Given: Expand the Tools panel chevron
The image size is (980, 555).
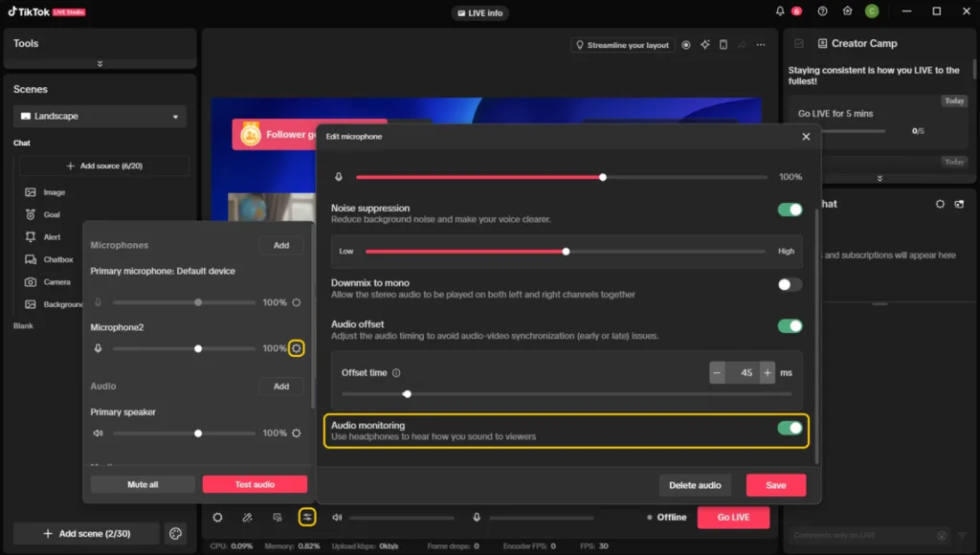Looking at the screenshot, I should 100,64.
